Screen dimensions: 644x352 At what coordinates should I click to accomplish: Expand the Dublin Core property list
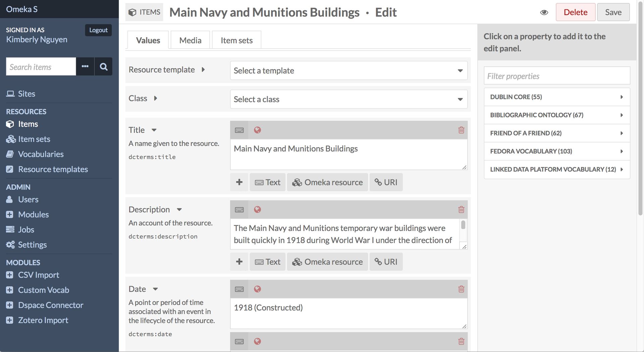tap(556, 97)
